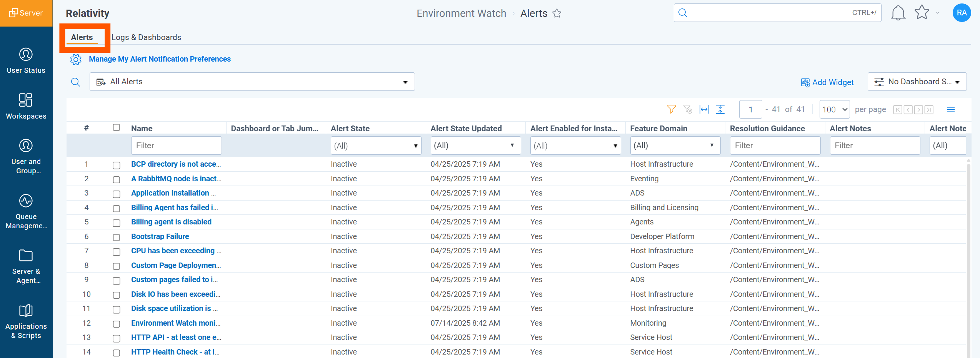The image size is (980, 358).
Task: Check the select-all checkbox in the header
Action: pos(117,127)
